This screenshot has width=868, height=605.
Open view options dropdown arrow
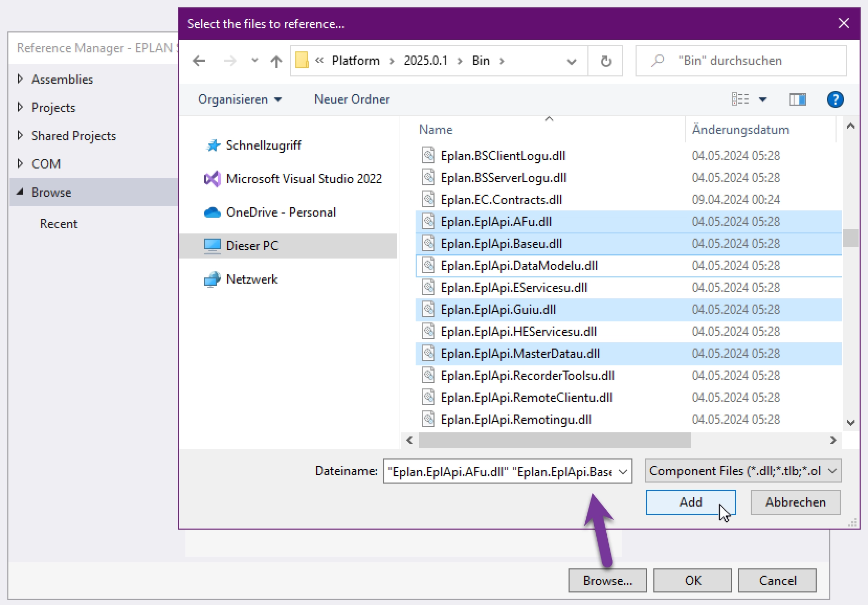(763, 99)
